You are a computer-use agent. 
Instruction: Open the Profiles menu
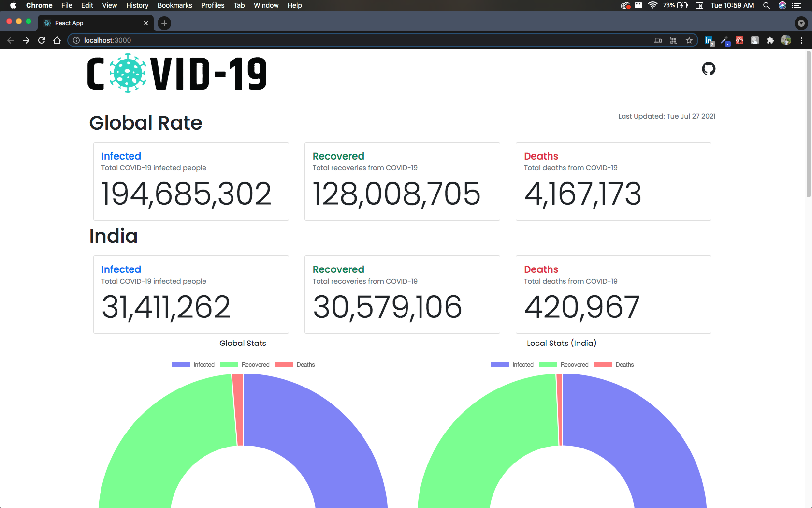click(213, 5)
